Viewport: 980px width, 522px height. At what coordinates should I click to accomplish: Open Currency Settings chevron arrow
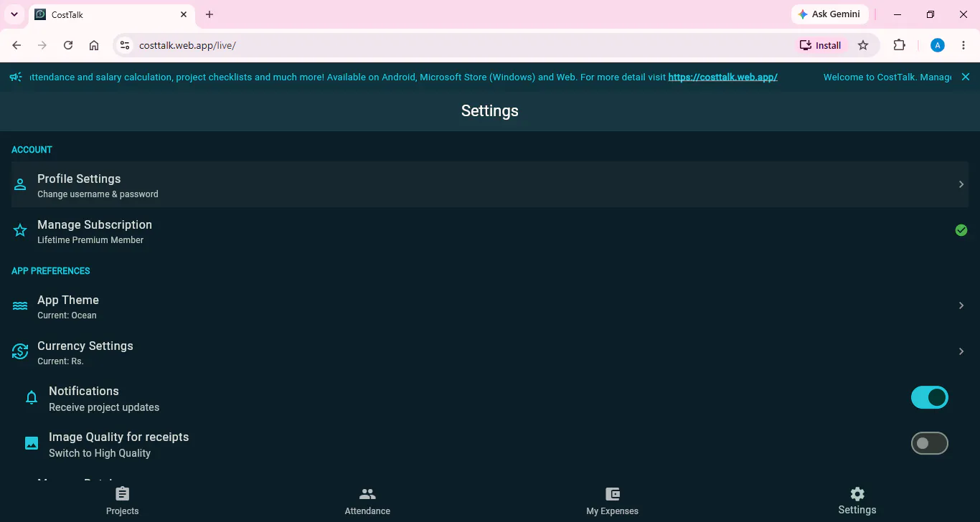(x=961, y=351)
